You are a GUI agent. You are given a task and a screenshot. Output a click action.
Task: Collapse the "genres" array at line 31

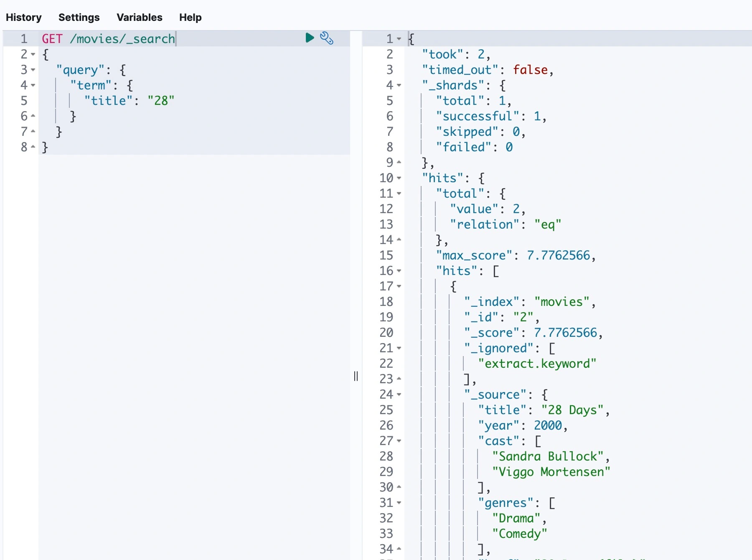[x=399, y=503]
